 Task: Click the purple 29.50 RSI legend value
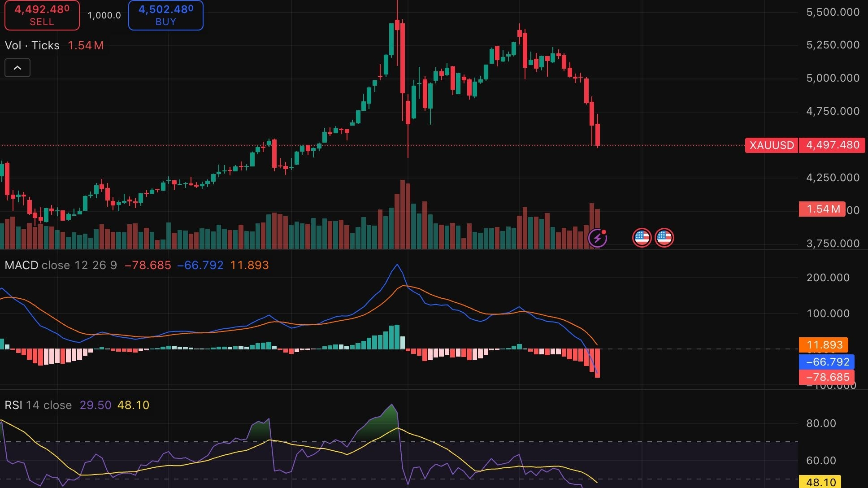tap(95, 405)
